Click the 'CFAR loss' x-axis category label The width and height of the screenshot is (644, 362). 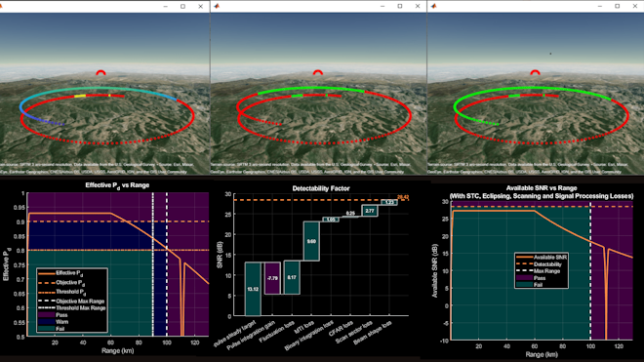point(341,329)
